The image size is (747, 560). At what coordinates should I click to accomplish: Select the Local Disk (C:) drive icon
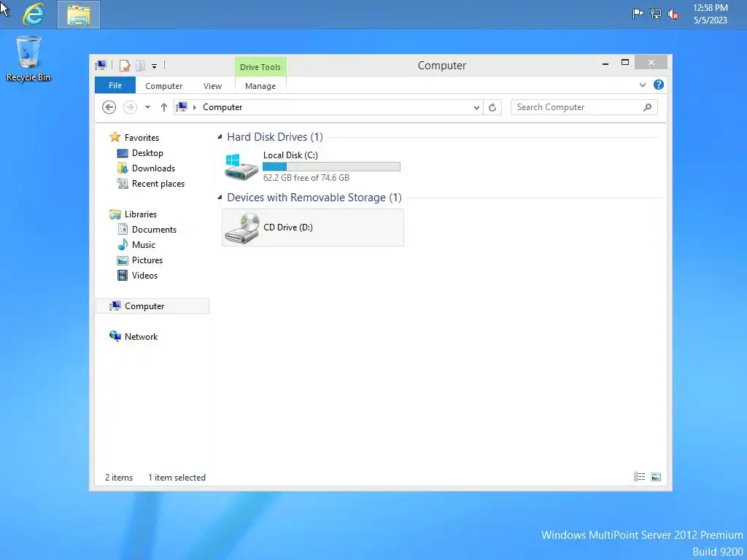[241, 166]
